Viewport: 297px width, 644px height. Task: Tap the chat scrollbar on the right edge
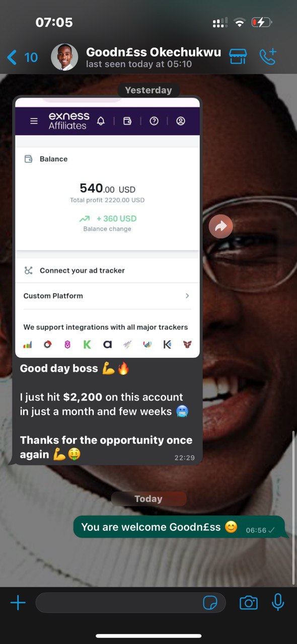pos(294,507)
